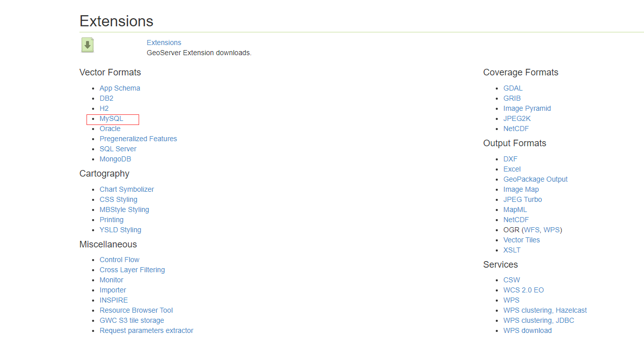
Task: Open WPS clustering, Hazelcast link
Action: click(x=545, y=310)
